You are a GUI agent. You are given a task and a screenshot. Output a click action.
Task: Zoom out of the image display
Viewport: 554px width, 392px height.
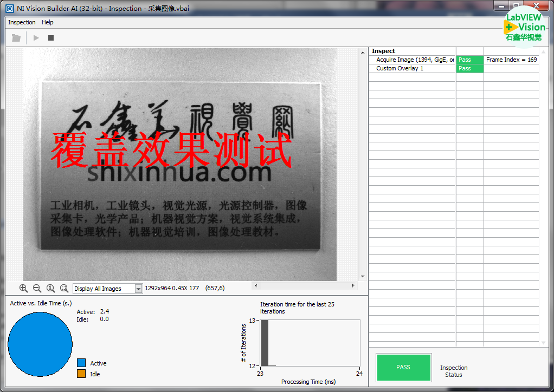tap(37, 289)
